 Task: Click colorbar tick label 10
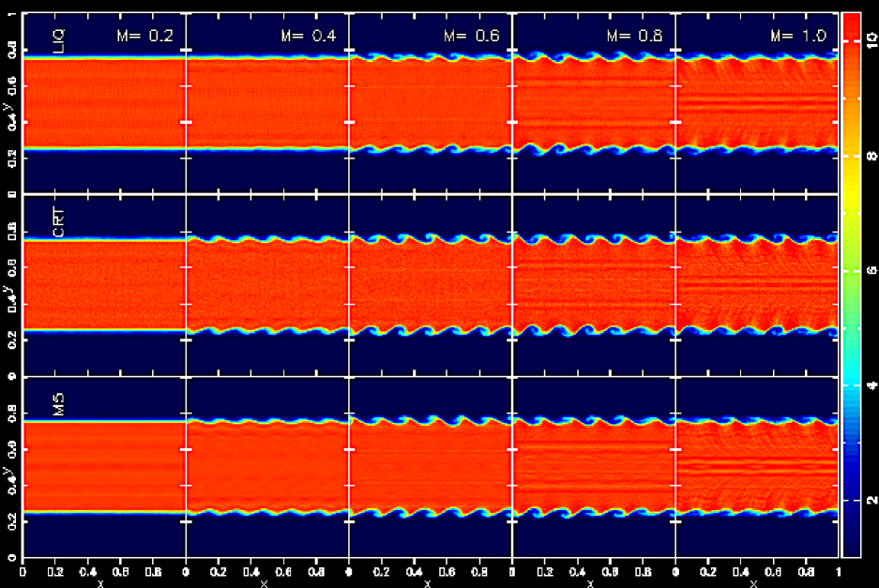click(x=871, y=39)
